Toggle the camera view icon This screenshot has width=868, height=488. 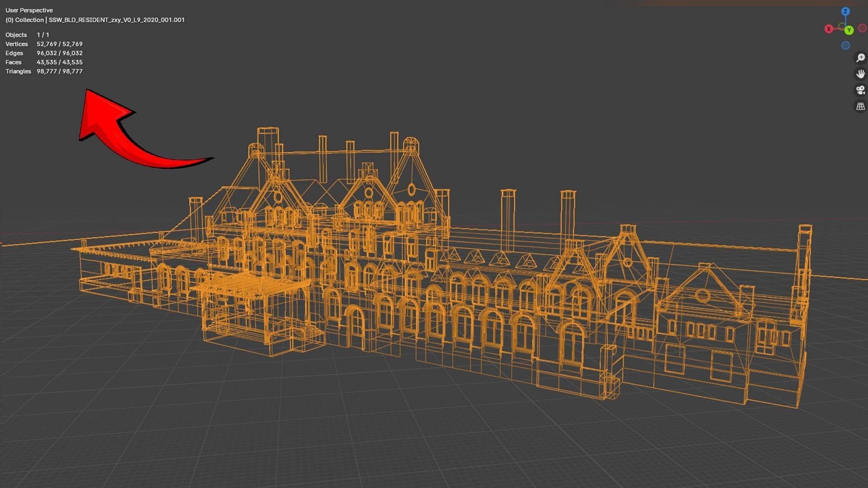[x=860, y=90]
